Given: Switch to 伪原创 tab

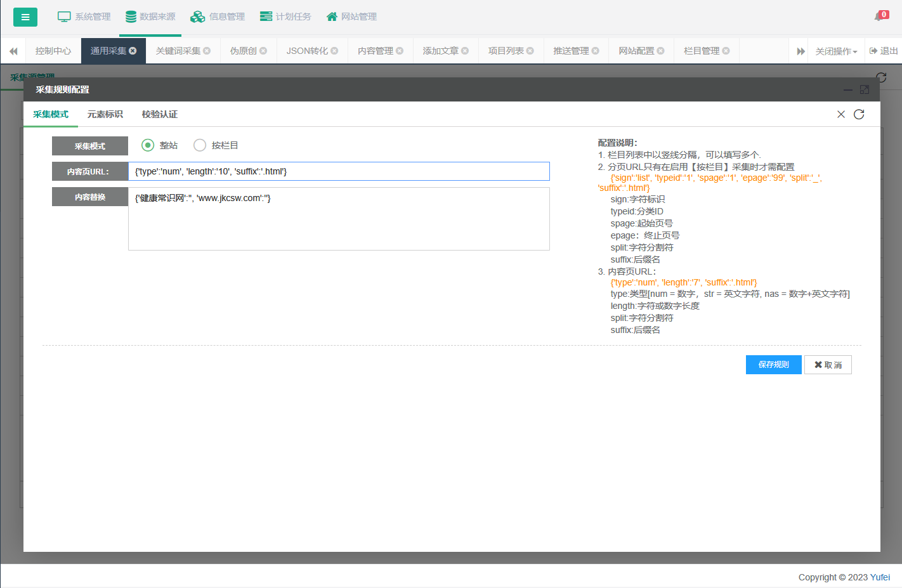Looking at the screenshot, I should coord(244,51).
